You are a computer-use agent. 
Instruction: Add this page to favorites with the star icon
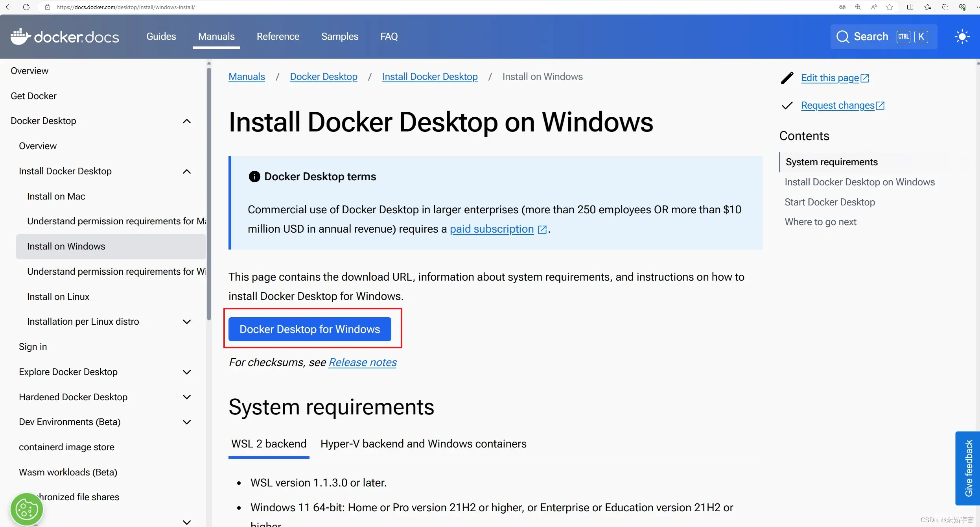(x=890, y=7)
